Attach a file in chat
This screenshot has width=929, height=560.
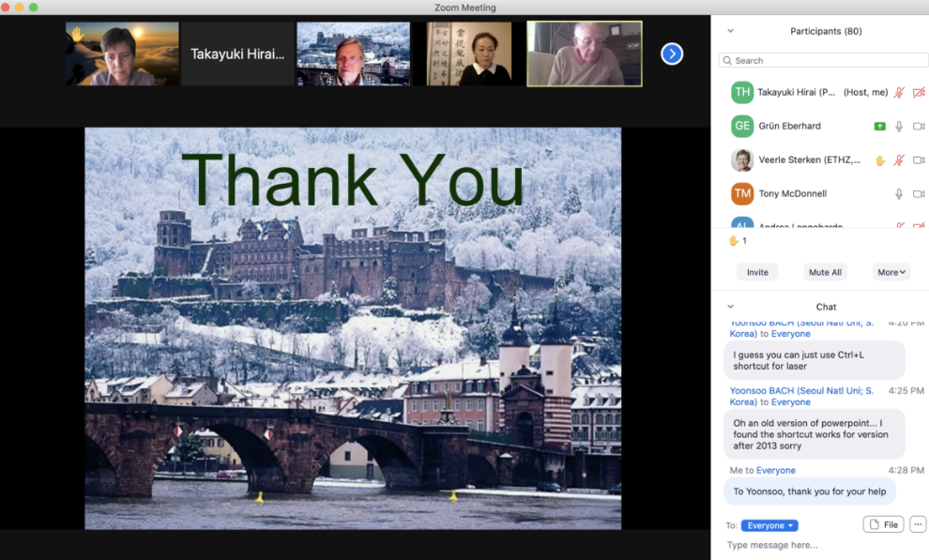(x=883, y=524)
